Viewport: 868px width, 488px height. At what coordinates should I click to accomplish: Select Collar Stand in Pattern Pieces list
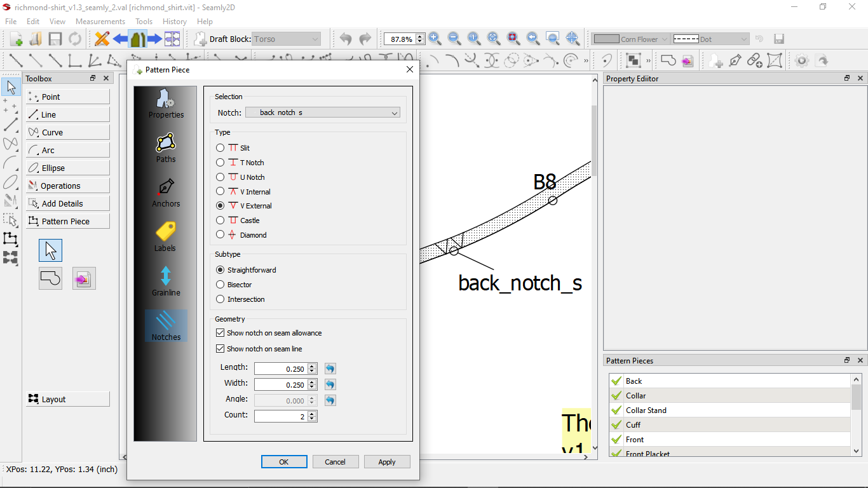[x=646, y=410]
